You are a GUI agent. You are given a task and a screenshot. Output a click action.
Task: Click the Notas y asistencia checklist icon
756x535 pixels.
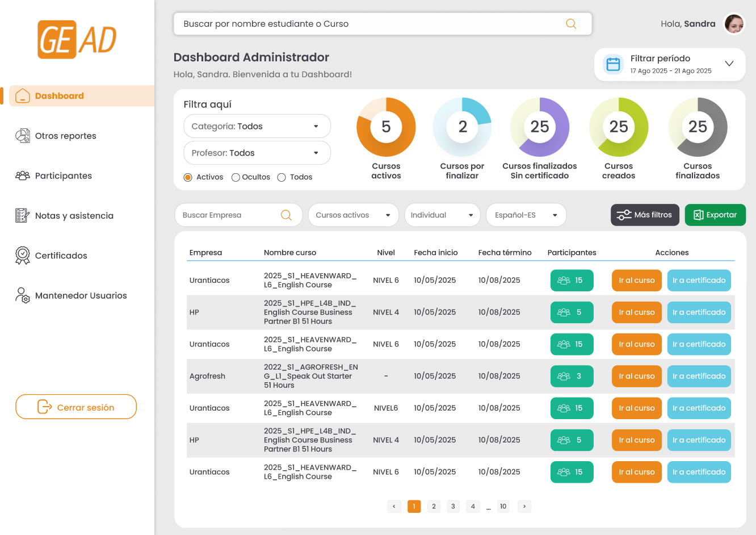(22, 216)
